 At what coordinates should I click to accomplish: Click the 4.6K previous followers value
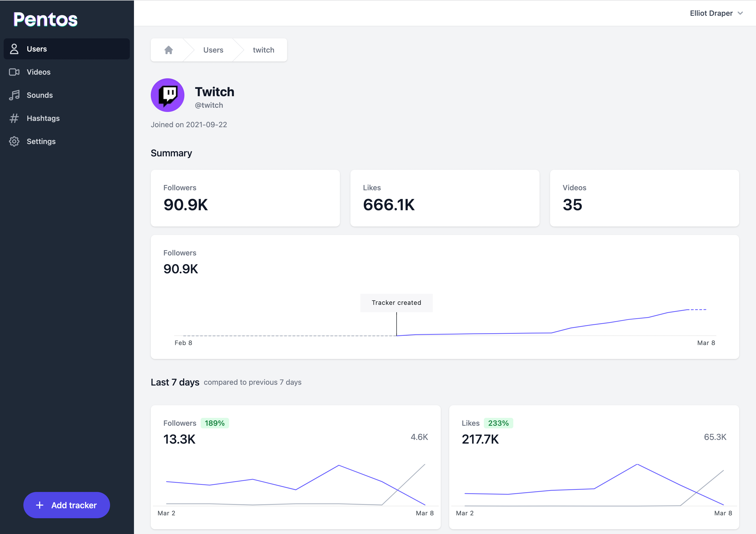[x=419, y=437]
